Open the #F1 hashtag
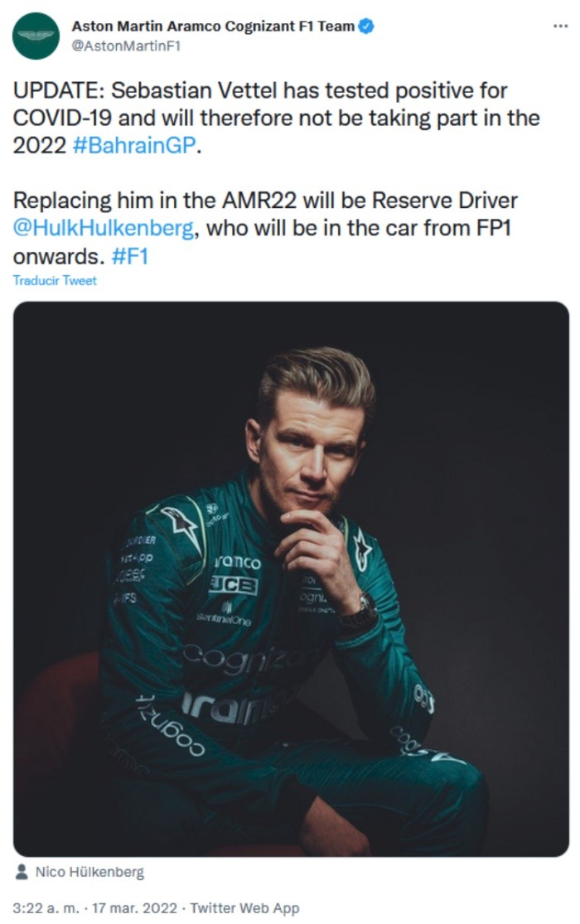This screenshot has height=924, width=580. point(128,256)
